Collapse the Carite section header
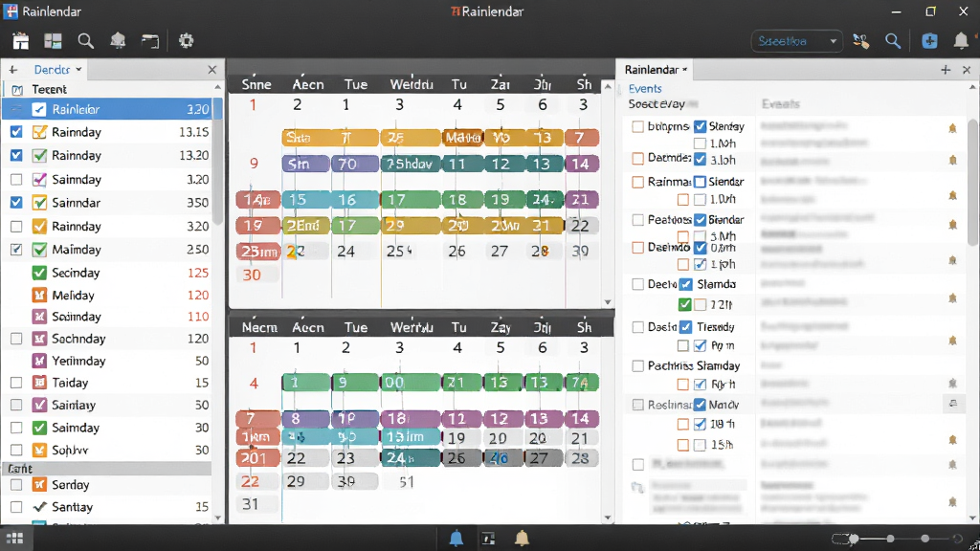Viewport: 980px width, 551px height. pos(107,468)
